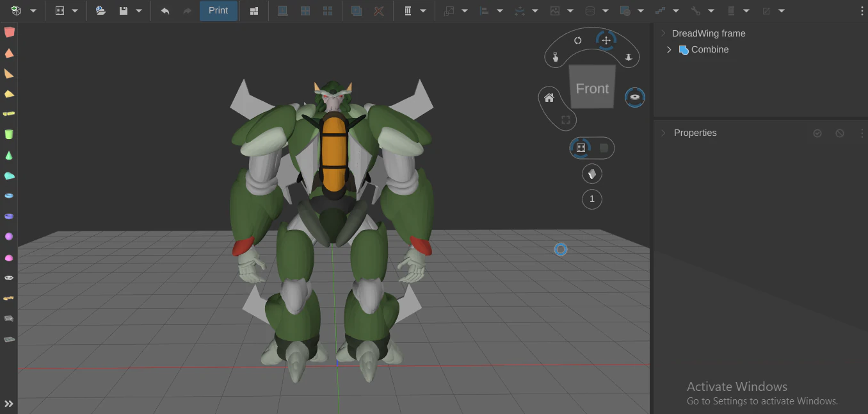868x414 pixels.
Task: Open the new model dropdown arrow
Action: [x=33, y=11]
